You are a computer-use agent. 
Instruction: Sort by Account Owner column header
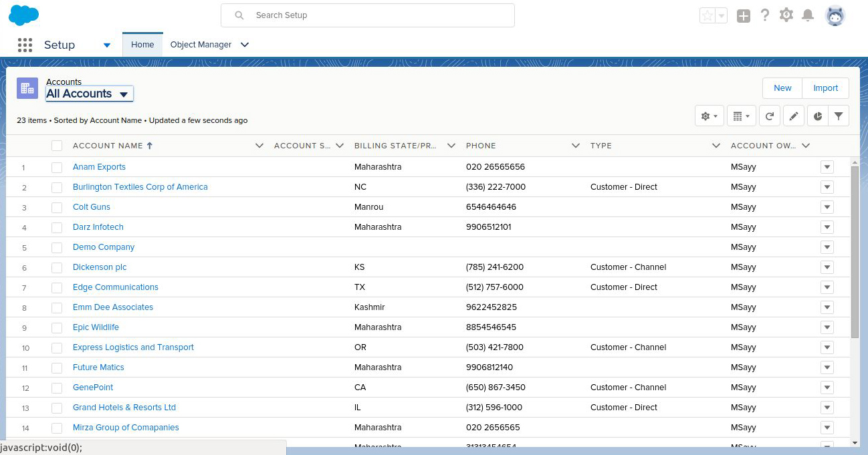click(764, 146)
